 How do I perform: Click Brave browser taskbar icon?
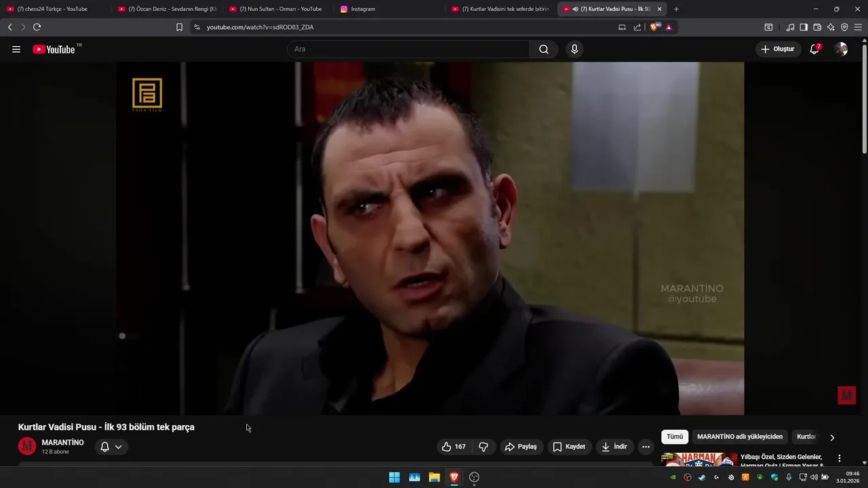tap(454, 477)
